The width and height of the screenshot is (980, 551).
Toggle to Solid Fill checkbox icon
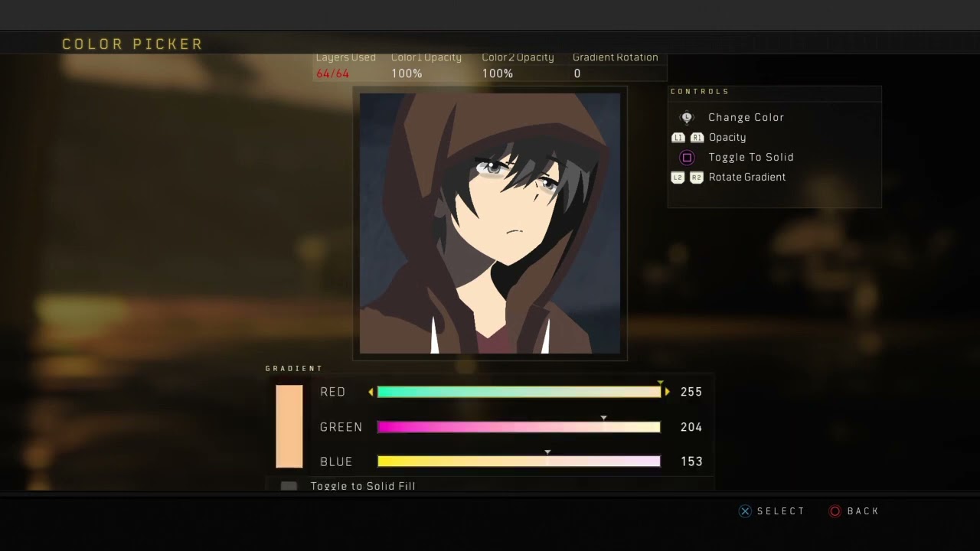289,486
